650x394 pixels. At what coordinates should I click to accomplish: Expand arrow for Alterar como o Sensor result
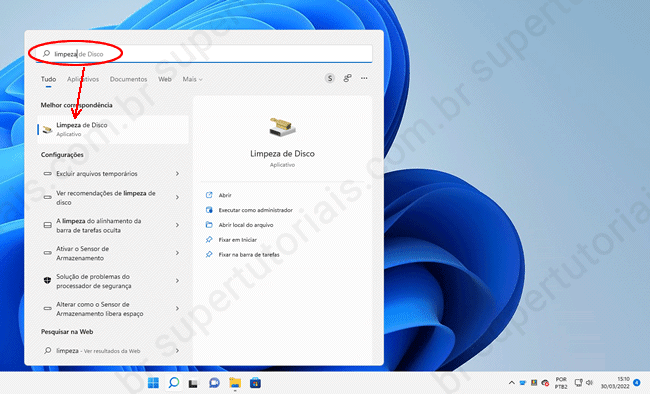tap(177, 309)
